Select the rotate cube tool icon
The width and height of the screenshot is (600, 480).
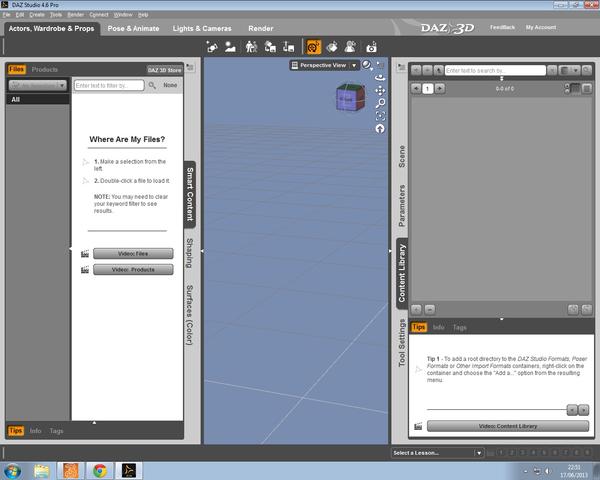click(332, 47)
